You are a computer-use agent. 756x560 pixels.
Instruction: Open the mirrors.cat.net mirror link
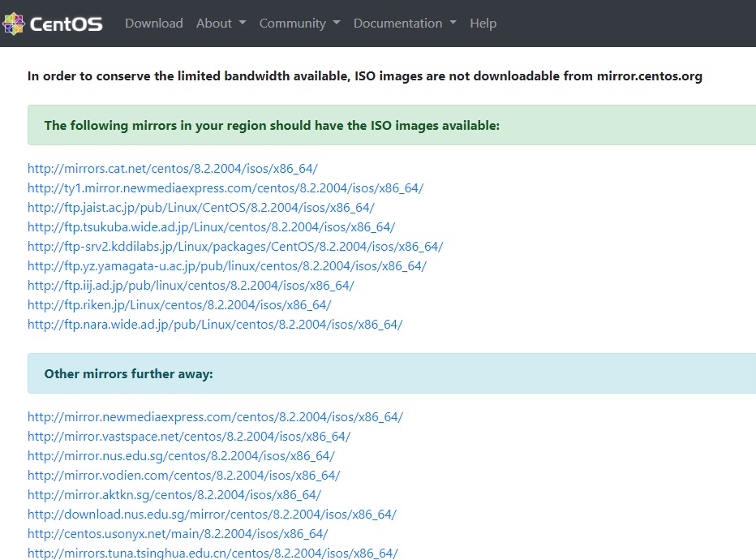(173, 168)
